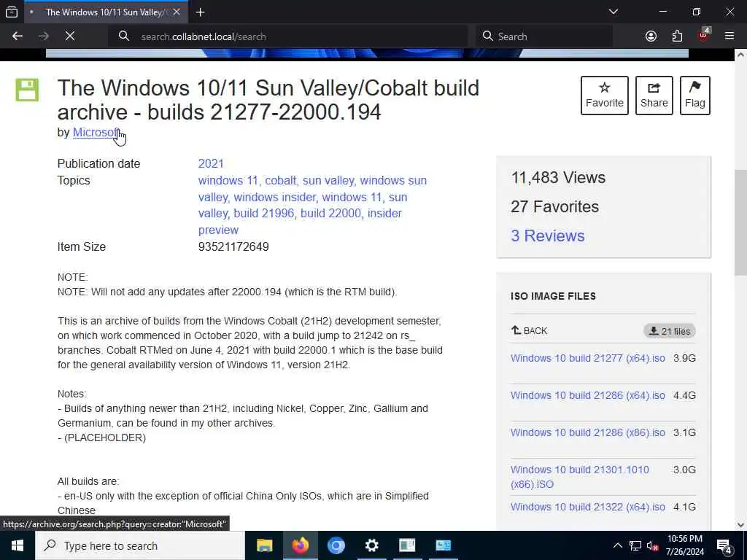Image resolution: width=747 pixels, height=560 pixels.
Task: Open the Chromium browser taskbar icon
Action: 336,545
